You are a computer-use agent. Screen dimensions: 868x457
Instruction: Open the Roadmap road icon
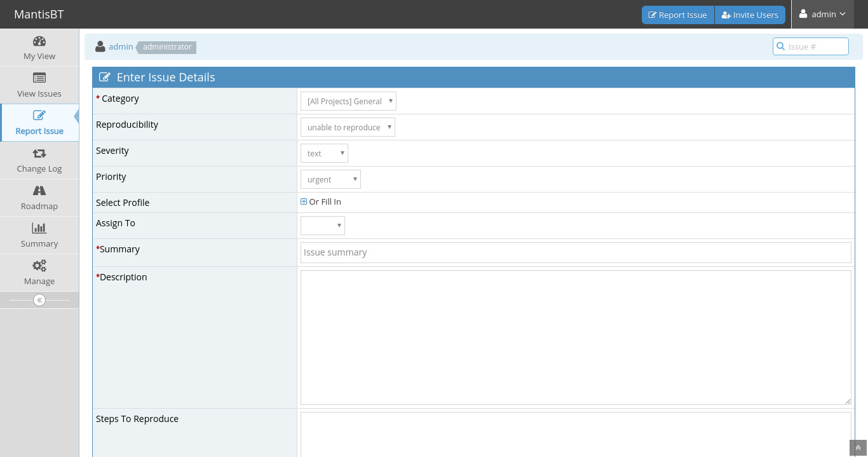[39, 191]
